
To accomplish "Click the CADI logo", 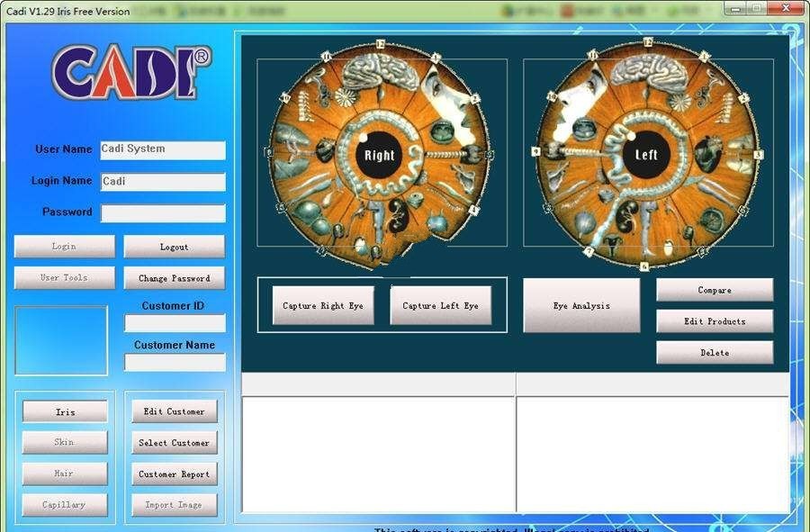I will (x=131, y=72).
